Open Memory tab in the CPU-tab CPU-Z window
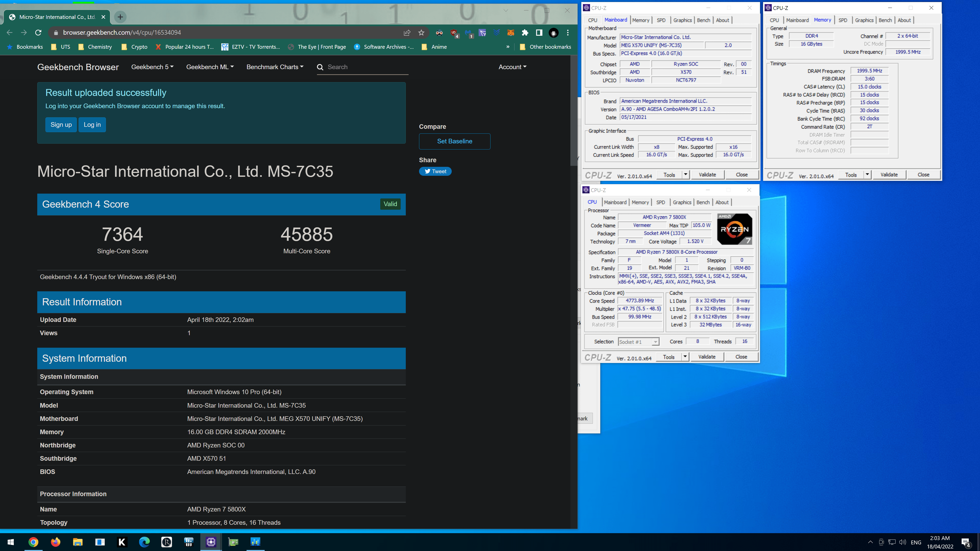 (640, 202)
